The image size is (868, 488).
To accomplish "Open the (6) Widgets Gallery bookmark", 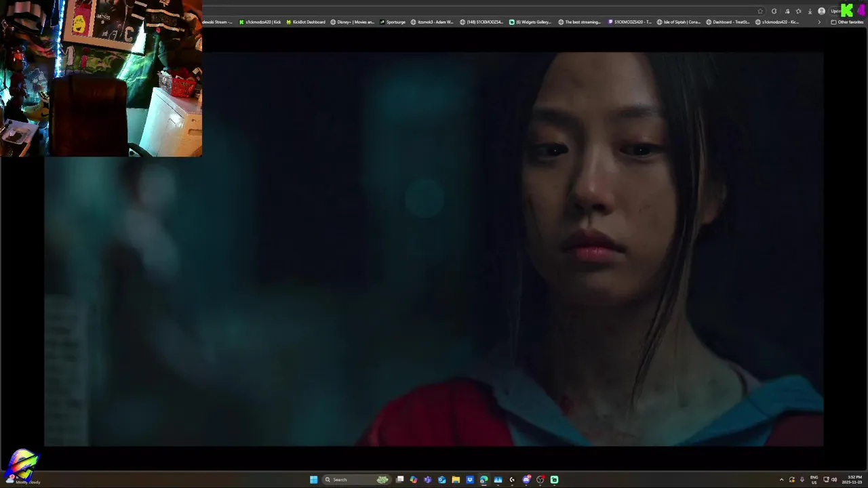I will [530, 22].
